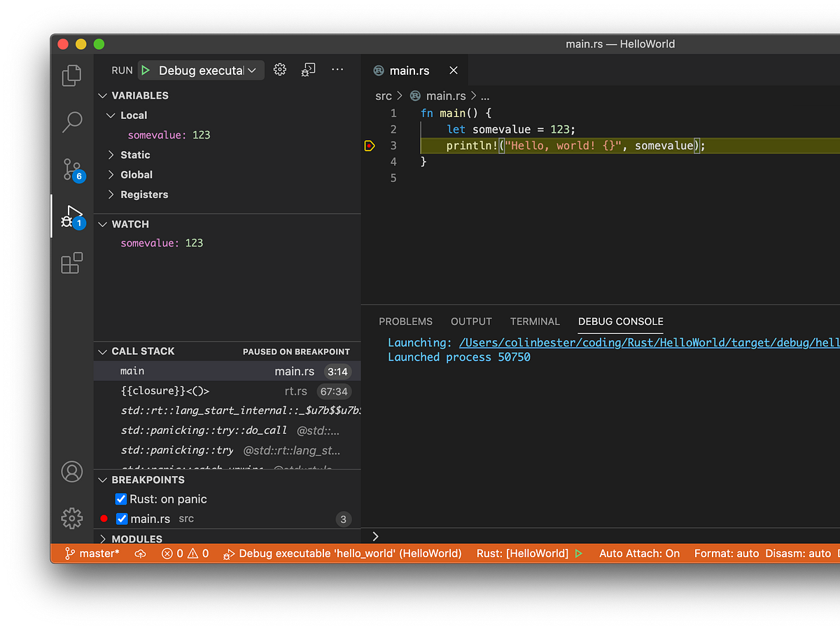Open launch configuration via the debug gear icon

pyautogui.click(x=279, y=69)
